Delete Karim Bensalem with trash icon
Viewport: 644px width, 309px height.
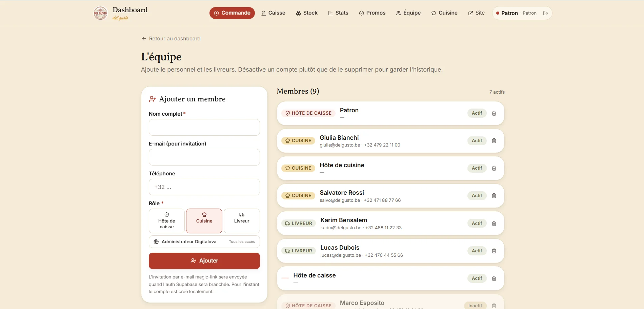(x=494, y=224)
